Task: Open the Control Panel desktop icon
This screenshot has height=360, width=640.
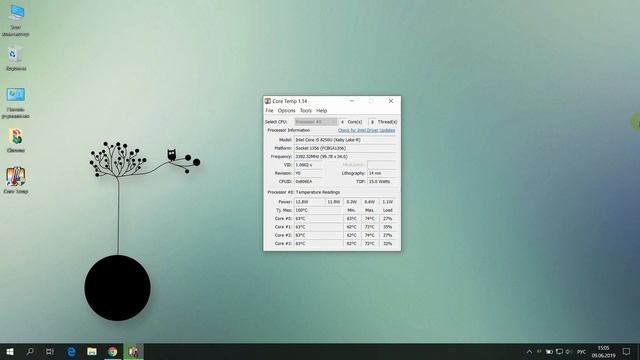Action: 16,102
